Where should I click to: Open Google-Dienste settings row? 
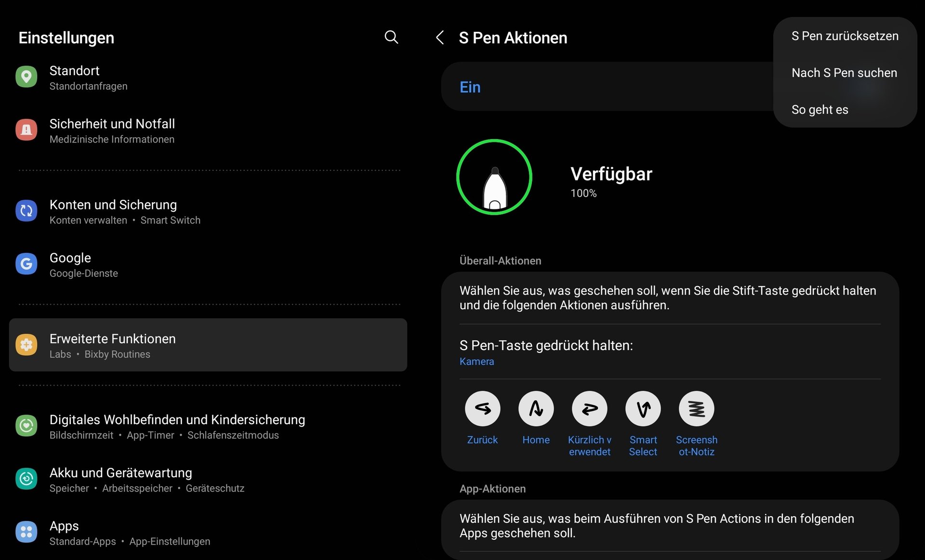(x=208, y=264)
